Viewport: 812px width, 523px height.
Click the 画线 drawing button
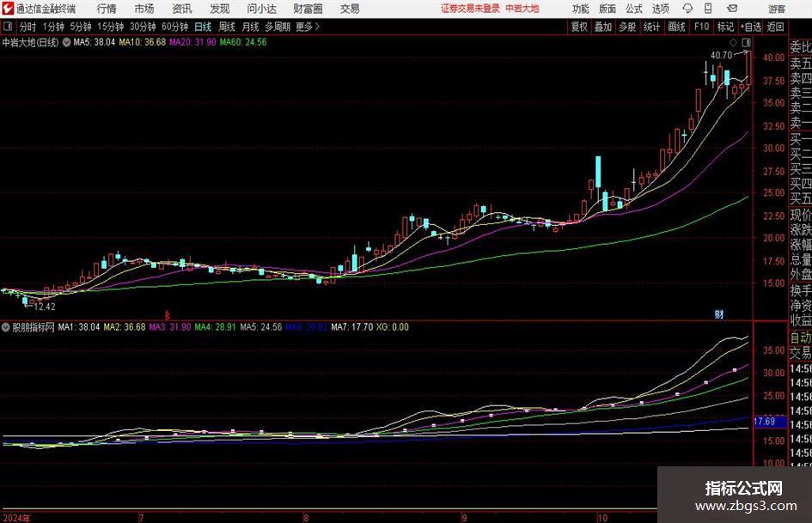click(x=677, y=27)
